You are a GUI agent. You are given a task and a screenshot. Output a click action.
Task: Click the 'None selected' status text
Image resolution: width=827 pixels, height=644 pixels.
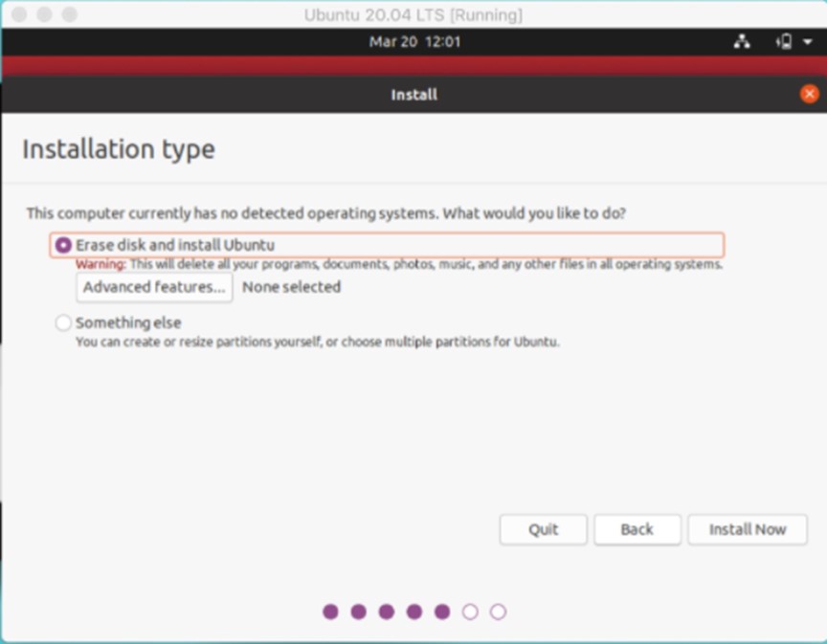291,287
